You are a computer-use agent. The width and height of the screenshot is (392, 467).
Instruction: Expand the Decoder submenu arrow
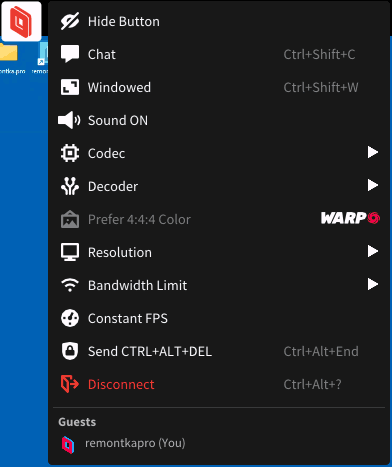(373, 185)
